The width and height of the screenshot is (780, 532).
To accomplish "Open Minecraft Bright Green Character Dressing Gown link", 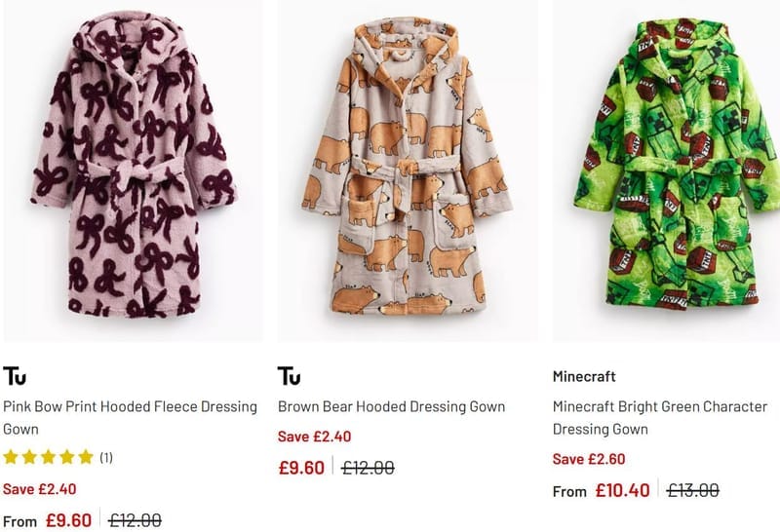I will coord(660,418).
